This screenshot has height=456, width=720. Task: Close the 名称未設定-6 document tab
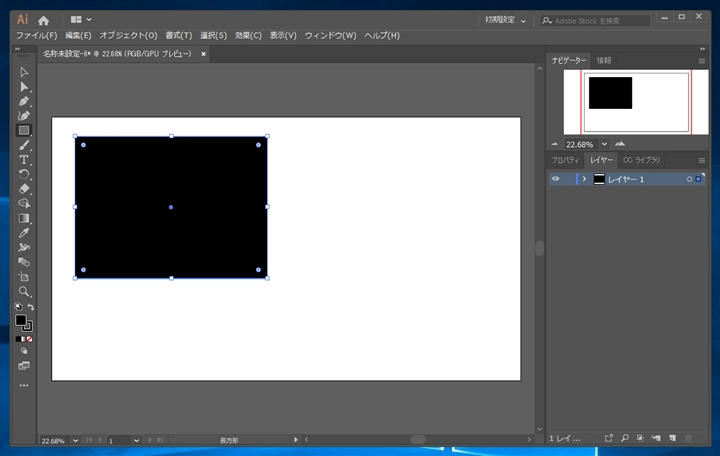tap(203, 54)
